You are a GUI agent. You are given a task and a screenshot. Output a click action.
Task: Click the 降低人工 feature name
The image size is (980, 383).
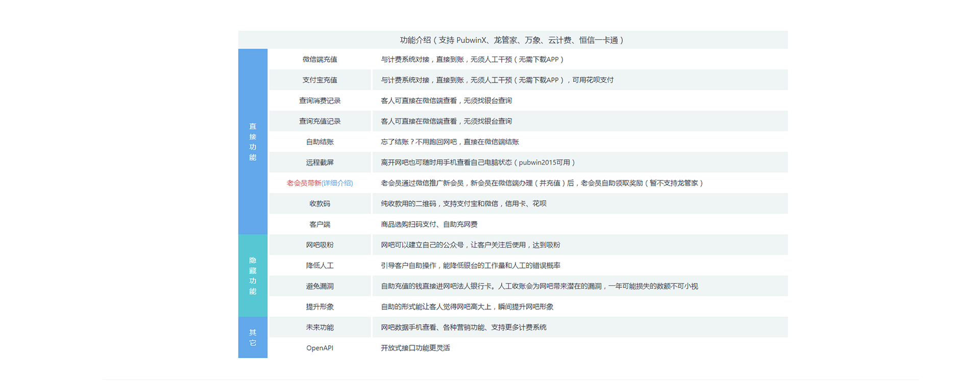[x=320, y=266]
